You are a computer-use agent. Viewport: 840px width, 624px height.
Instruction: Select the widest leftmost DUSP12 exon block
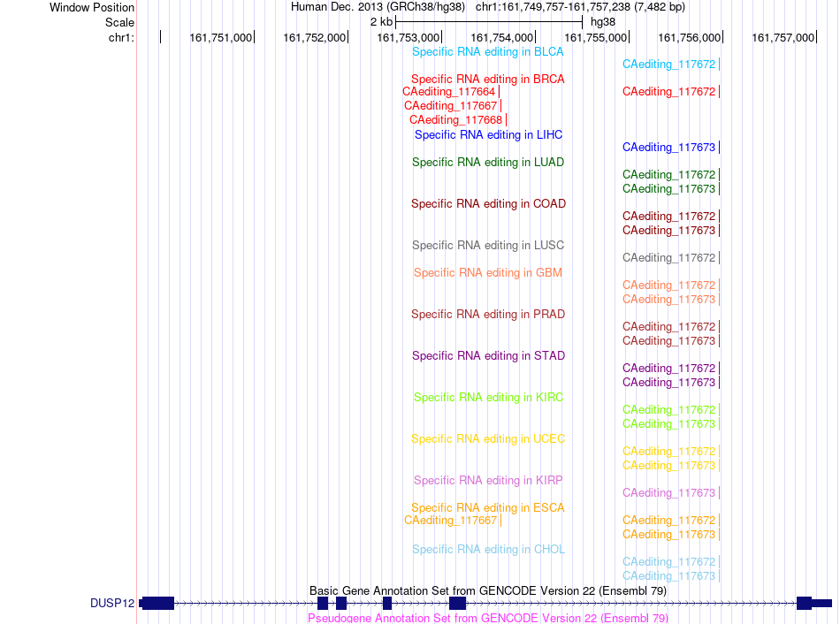pos(158,604)
